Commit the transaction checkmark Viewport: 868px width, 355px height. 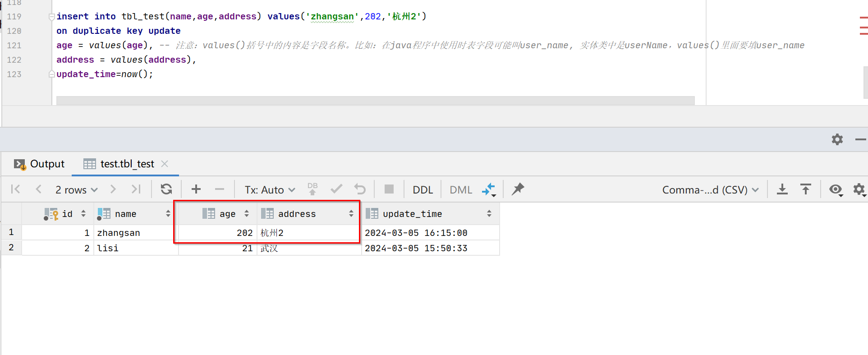point(336,189)
